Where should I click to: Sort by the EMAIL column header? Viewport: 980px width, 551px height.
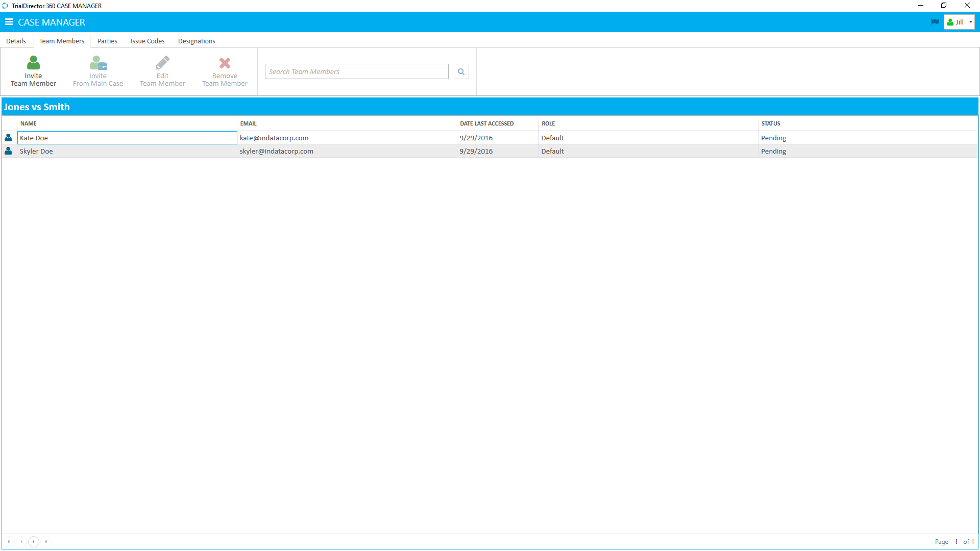click(347, 123)
